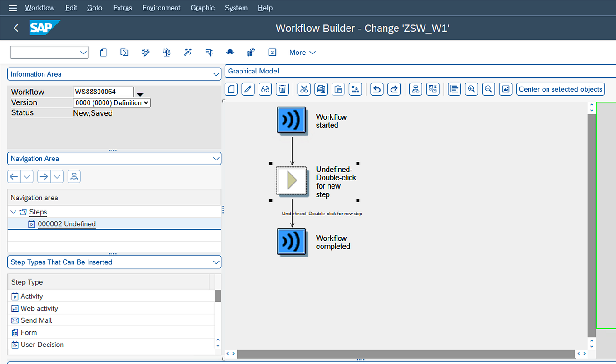Click the Zoom in magnifier icon
This screenshot has height=364, width=616.
pyautogui.click(x=472, y=89)
